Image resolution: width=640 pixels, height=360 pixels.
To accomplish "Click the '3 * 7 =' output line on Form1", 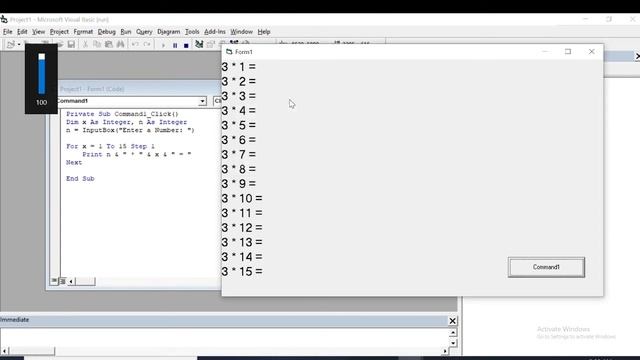I will (x=238, y=154).
